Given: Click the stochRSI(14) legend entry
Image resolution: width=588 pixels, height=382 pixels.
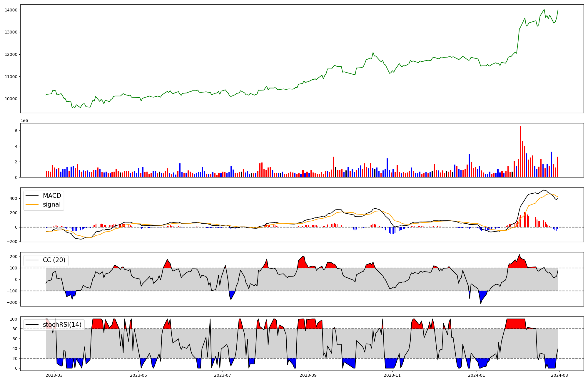Looking at the screenshot, I should (x=62, y=324).
